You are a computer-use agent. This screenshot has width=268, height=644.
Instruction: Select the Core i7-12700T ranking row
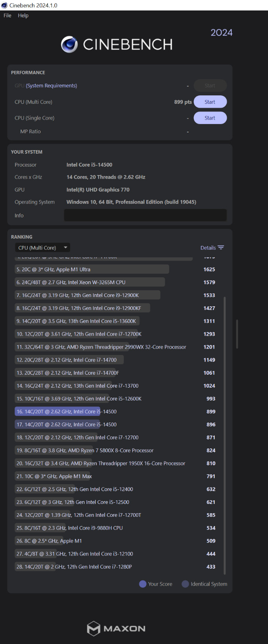[x=116, y=515]
